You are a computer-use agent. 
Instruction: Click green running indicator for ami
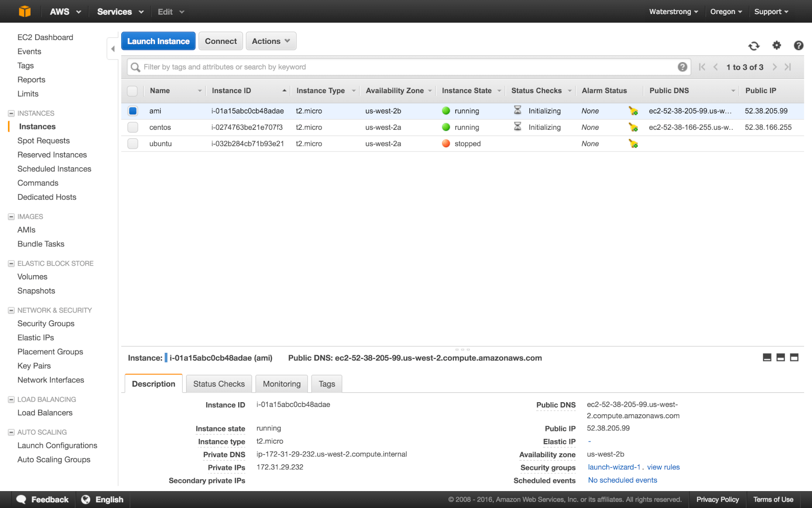tap(446, 111)
